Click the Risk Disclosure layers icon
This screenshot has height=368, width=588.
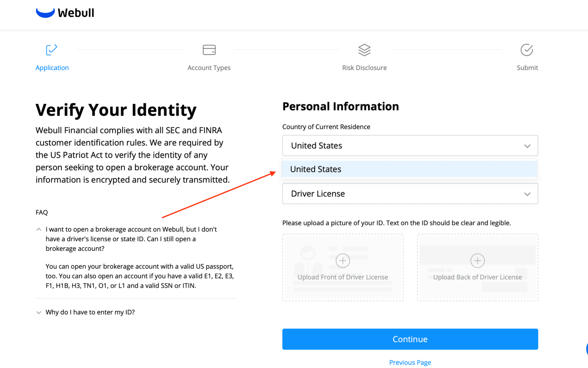click(x=364, y=50)
